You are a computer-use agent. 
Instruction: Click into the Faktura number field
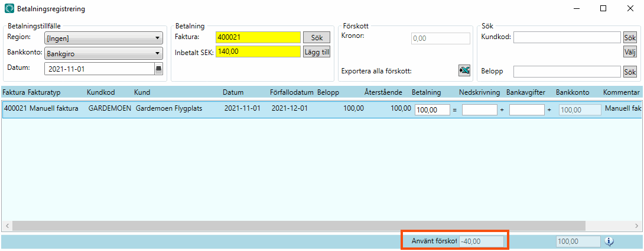[x=258, y=37]
